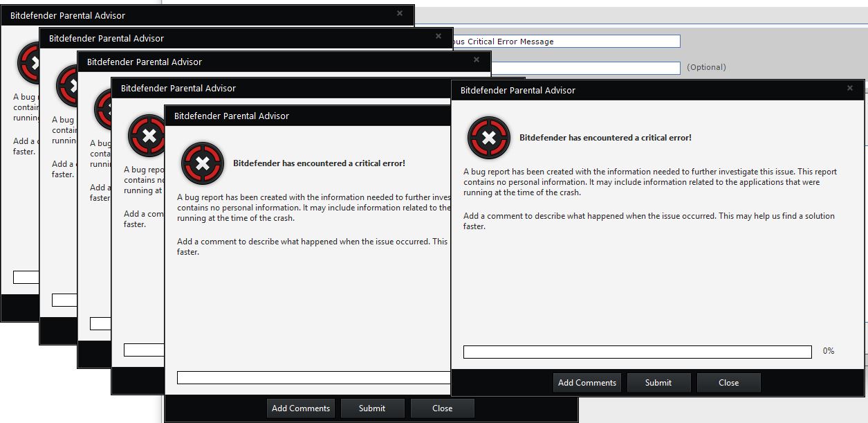Screen dimensions: 868x423
Task: Click Close button in the dialog showing 0%
Action: point(728,383)
